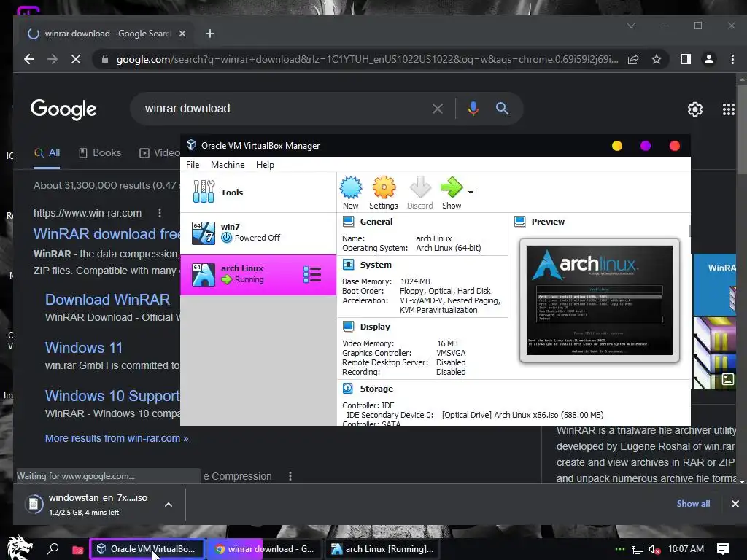Open Google quick settings gear

(x=695, y=109)
